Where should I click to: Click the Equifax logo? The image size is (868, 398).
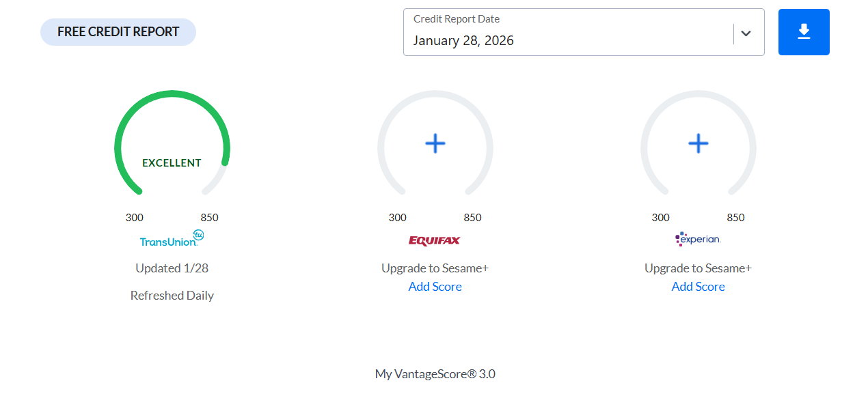click(x=435, y=240)
